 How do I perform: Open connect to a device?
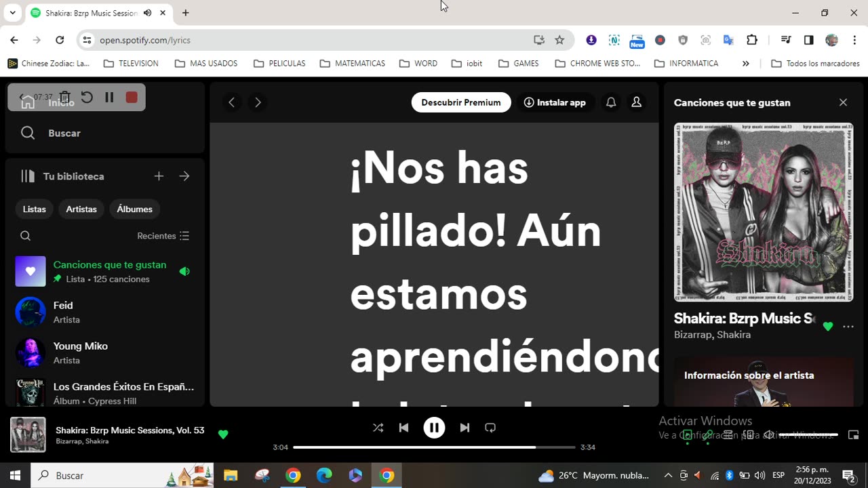click(x=749, y=435)
